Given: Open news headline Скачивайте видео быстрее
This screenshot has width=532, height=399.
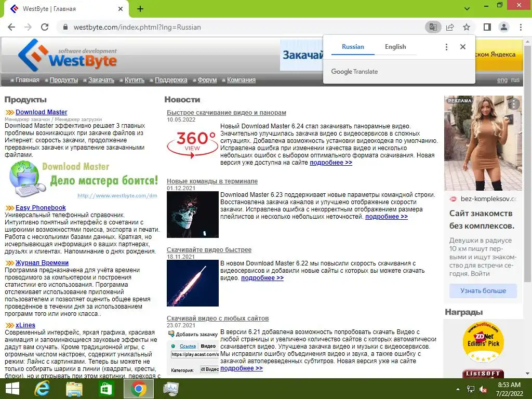Looking at the screenshot, I should pyautogui.click(x=209, y=250).
